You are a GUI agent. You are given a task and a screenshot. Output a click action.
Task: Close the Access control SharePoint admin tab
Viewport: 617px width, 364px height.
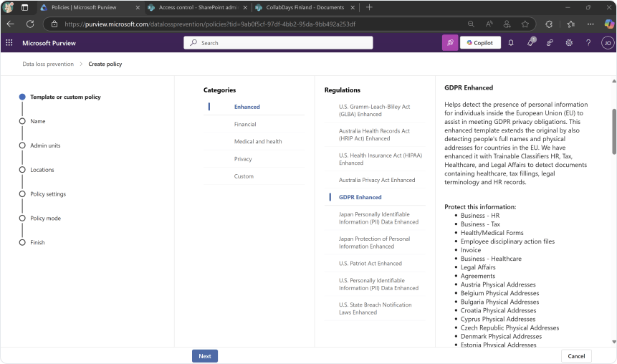coord(245,7)
